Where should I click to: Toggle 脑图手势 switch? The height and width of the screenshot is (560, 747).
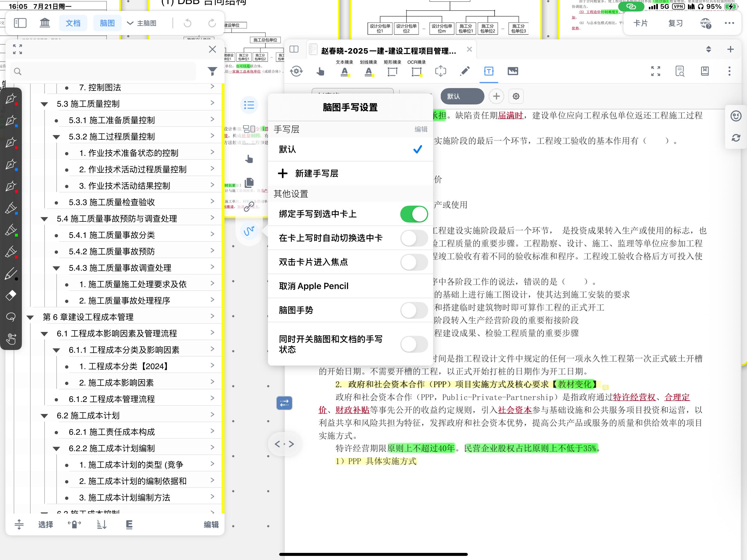point(414,310)
